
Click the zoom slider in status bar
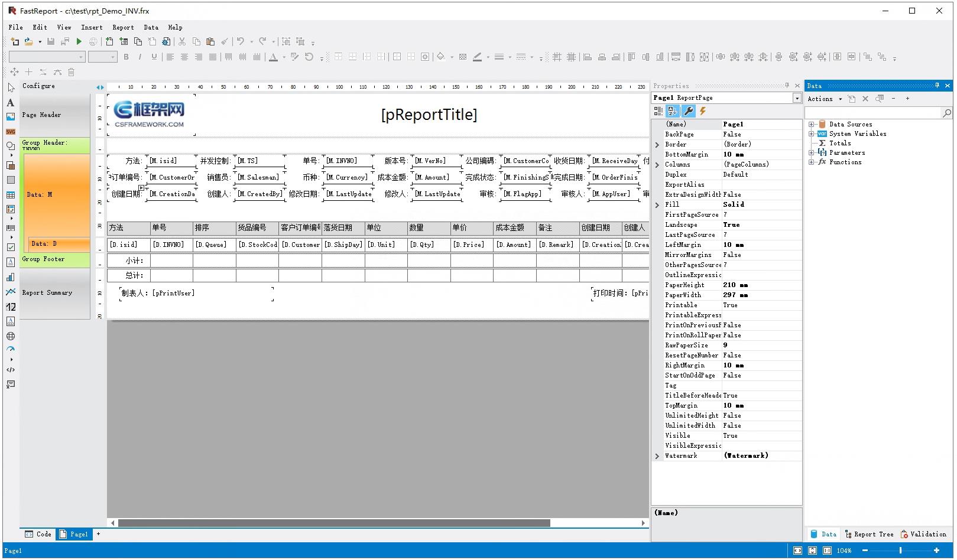coord(900,551)
